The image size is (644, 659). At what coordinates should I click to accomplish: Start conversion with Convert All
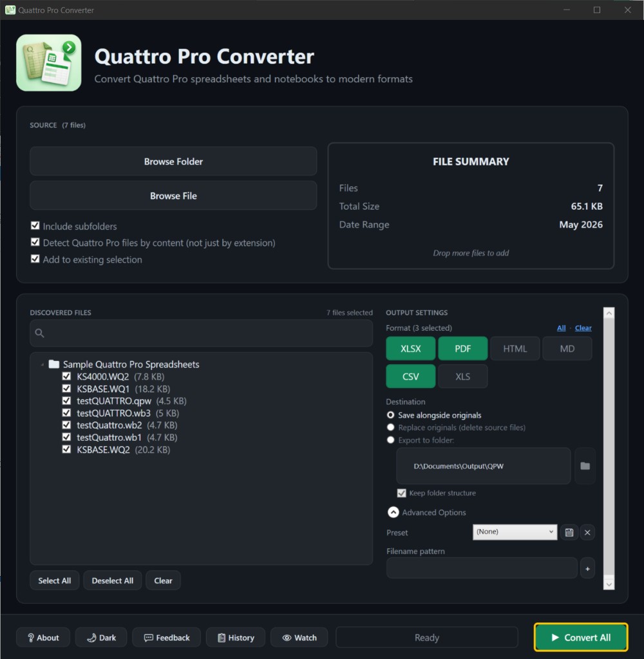click(x=581, y=638)
